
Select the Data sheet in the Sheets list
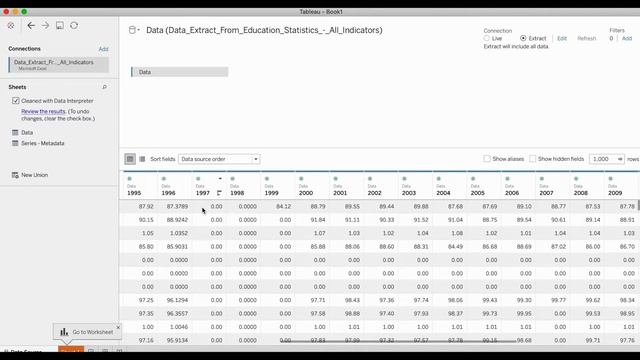tap(27, 133)
